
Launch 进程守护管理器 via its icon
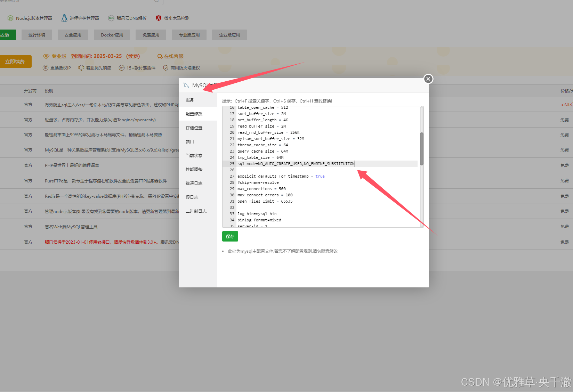coord(64,18)
